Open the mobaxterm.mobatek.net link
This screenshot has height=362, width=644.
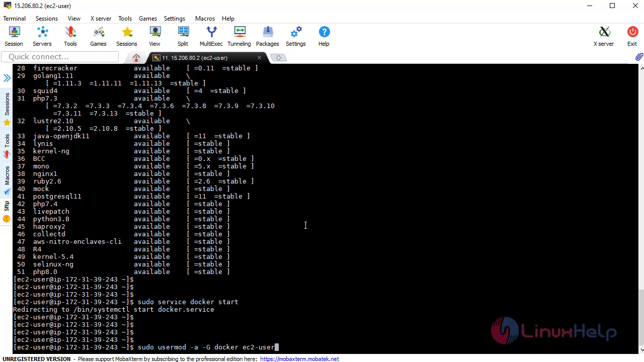click(299, 359)
